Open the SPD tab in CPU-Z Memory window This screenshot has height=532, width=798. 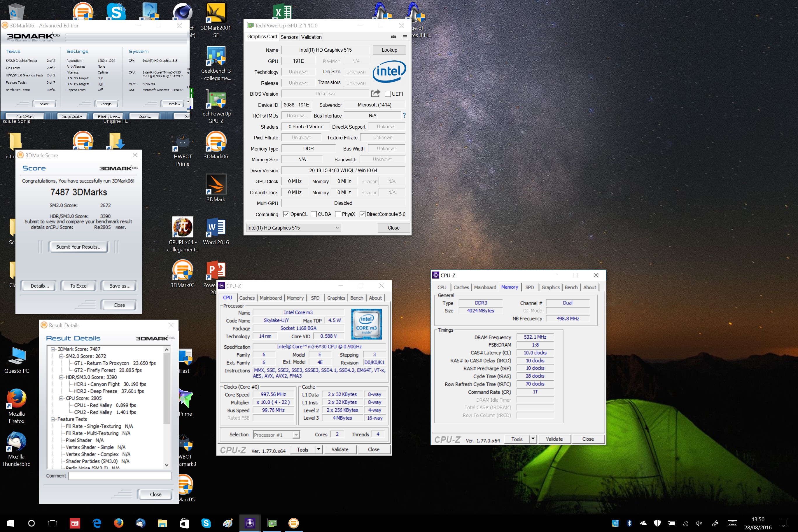[529, 287]
